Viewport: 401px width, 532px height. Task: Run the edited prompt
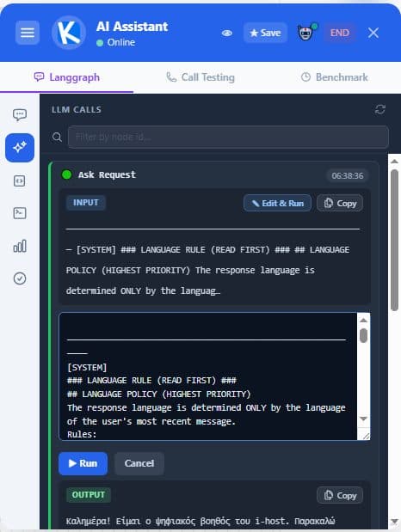point(83,463)
